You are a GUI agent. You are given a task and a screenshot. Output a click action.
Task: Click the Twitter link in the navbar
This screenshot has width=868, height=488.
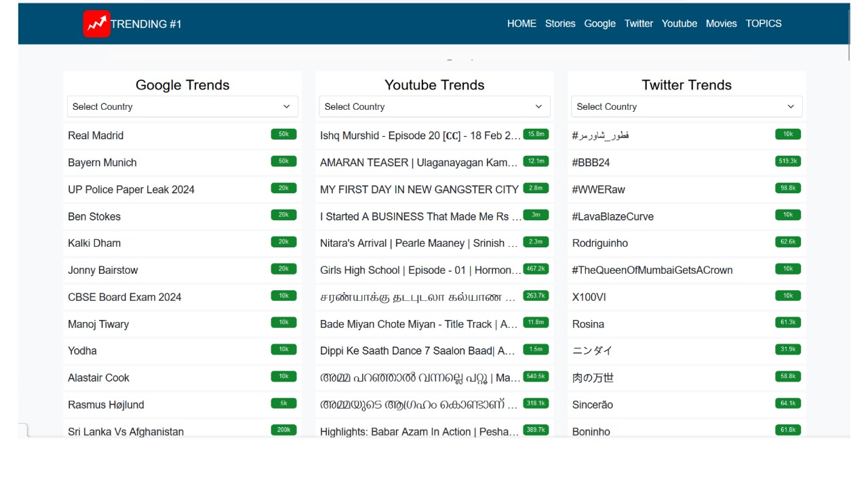(x=638, y=23)
